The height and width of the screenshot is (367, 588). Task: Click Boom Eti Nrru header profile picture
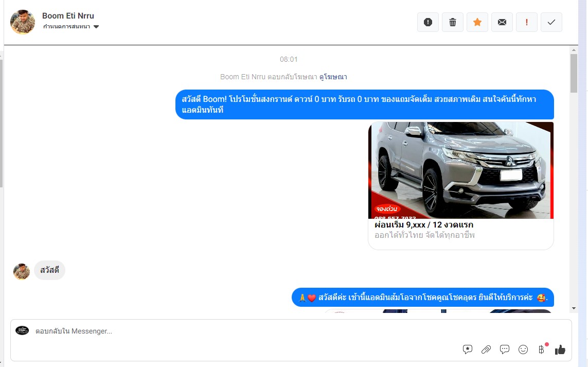point(23,22)
